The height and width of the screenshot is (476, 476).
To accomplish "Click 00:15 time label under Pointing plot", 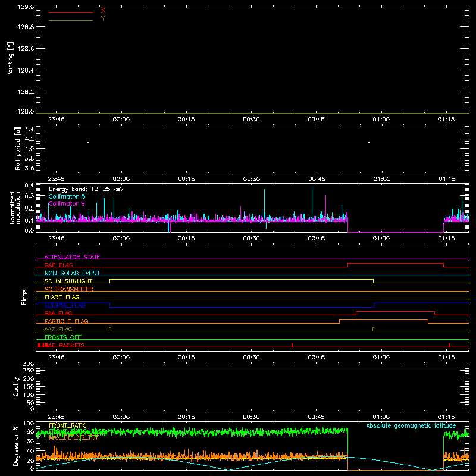I will pos(186,120).
